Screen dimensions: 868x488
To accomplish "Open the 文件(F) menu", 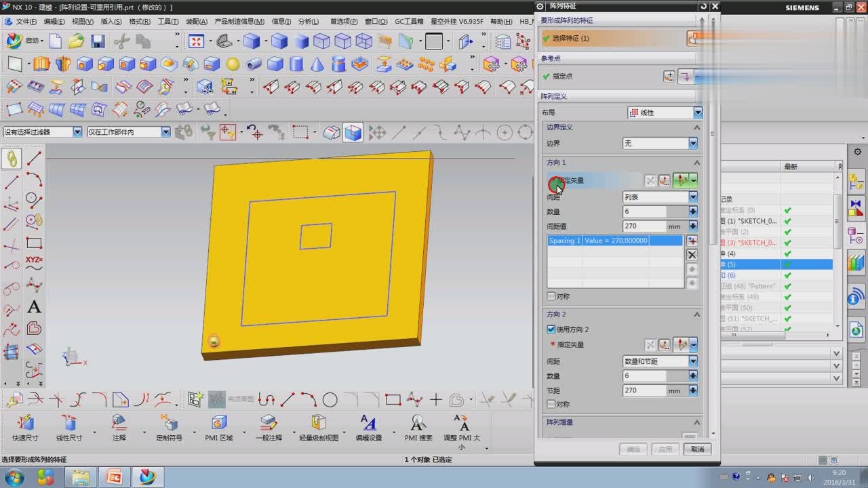I will (26, 22).
